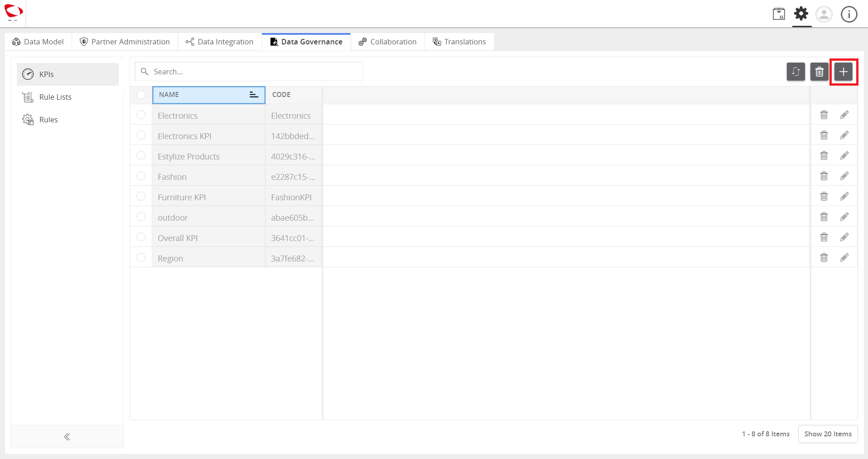Open the user profile avatar
This screenshot has width=868, height=459.
click(x=824, y=14)
